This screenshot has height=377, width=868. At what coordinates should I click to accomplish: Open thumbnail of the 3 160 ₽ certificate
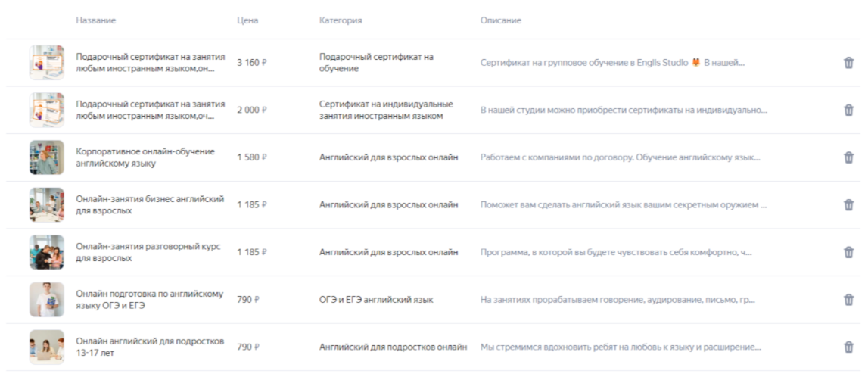point(46,63)
